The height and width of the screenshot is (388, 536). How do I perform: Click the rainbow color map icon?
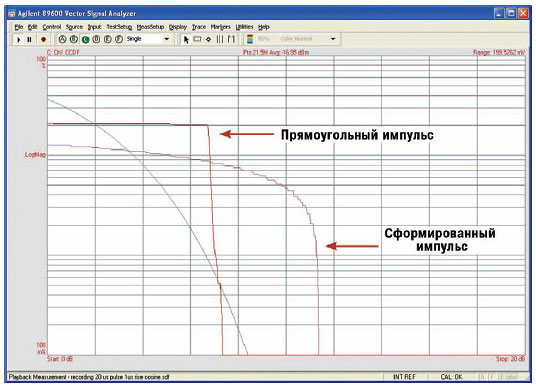(x=250, y=39)
